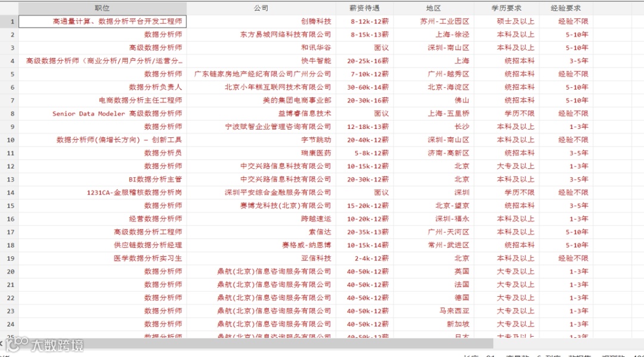
Task: Click company cell 北京小年糕互联网技术有限公司
Action: 261,87
